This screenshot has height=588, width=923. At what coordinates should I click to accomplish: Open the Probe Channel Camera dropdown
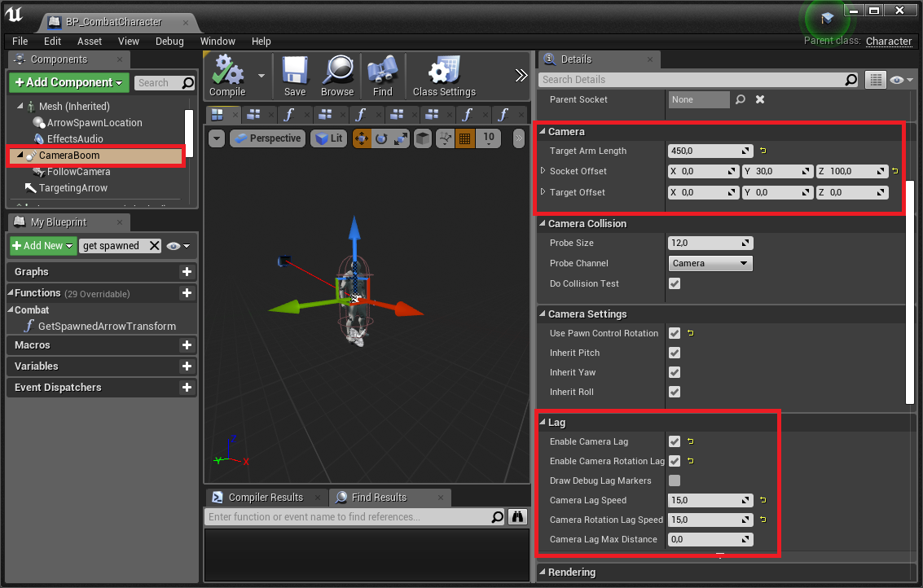click(x=710, y=263)
